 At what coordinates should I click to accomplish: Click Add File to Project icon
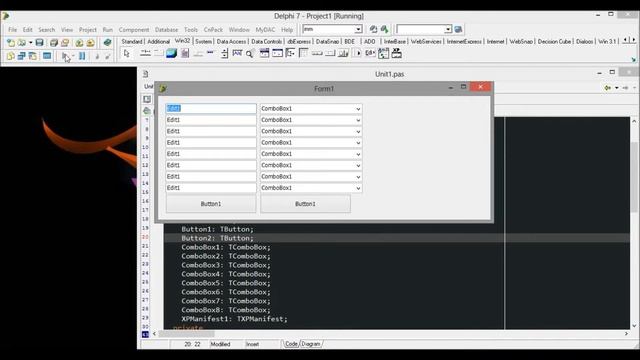(79, 42)
